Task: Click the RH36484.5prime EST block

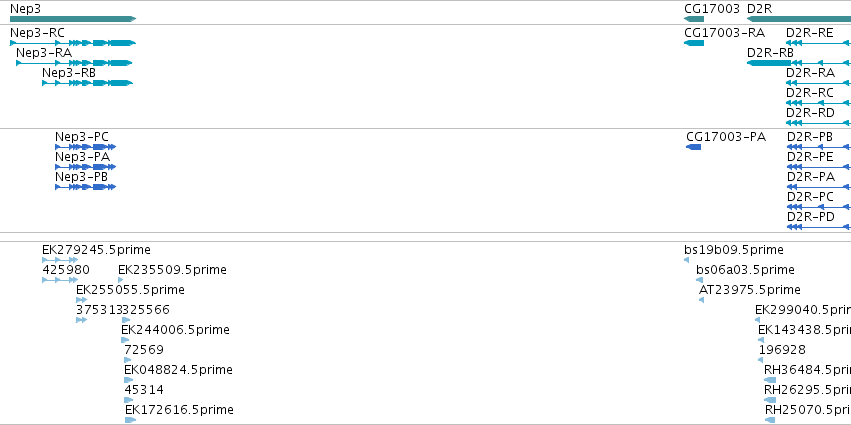Action: (x=770, y=380)
